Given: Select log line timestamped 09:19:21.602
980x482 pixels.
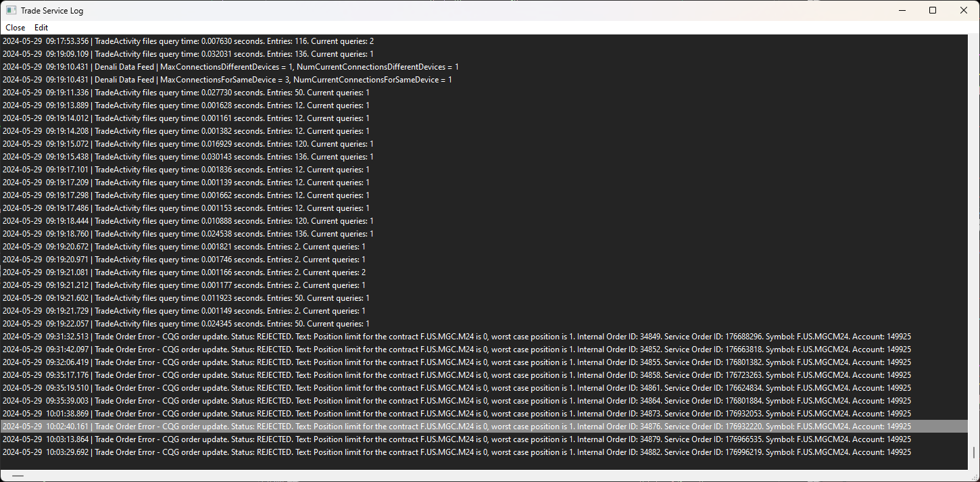Looking at the screenshot, I should pyautogui.click(x=484, y=298).
